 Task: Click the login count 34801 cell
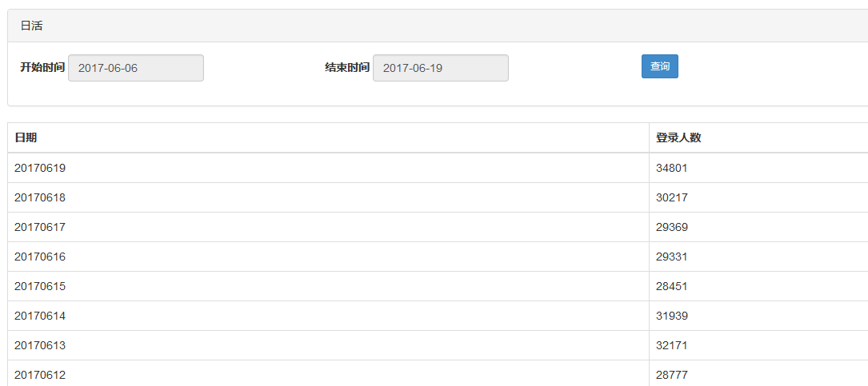(x=672, y=168)
